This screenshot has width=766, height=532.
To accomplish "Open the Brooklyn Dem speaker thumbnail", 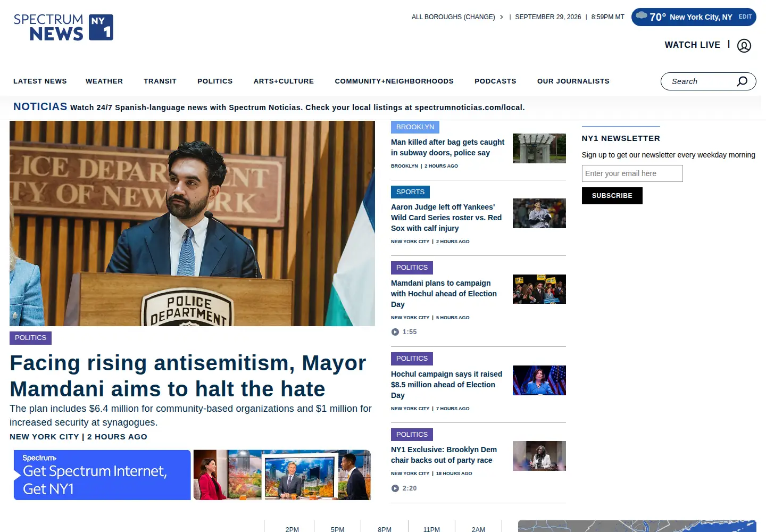I will pos(539,456).
